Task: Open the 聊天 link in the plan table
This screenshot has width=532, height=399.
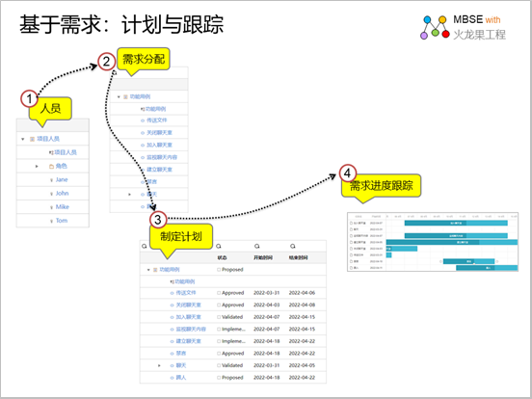Action: click(181, 365)
